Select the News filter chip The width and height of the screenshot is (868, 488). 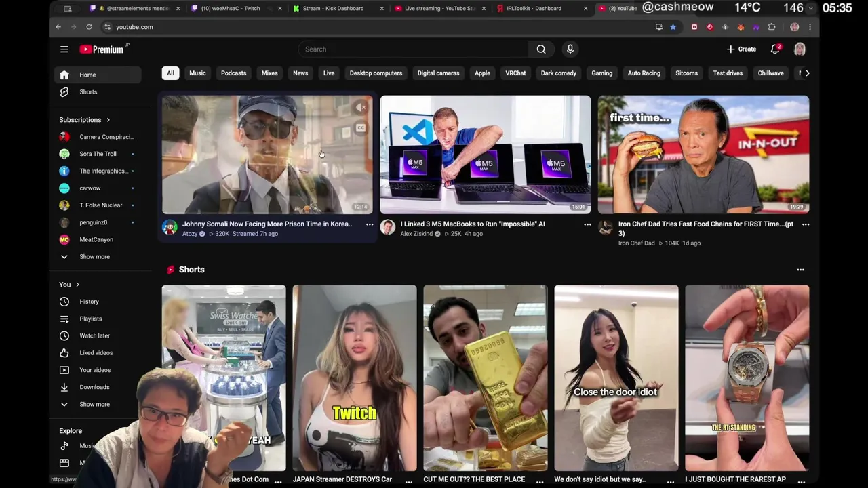[x=300, y=73]
